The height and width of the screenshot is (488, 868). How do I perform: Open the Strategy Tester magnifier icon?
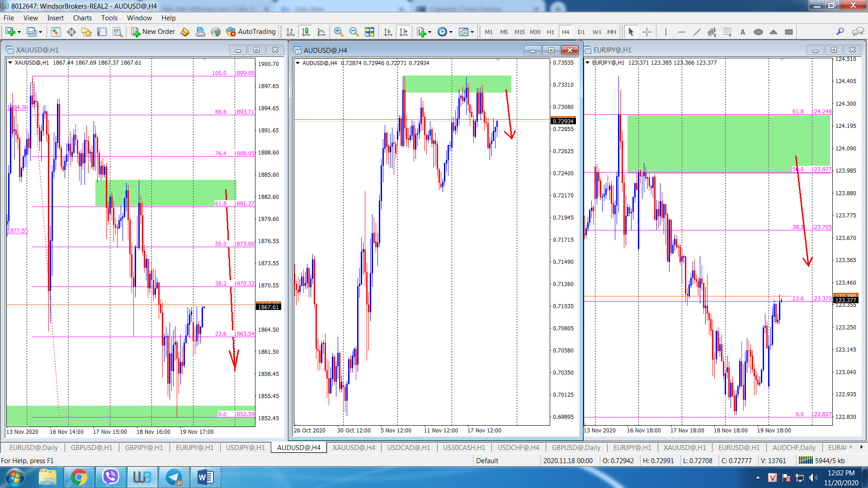[118, 32]
